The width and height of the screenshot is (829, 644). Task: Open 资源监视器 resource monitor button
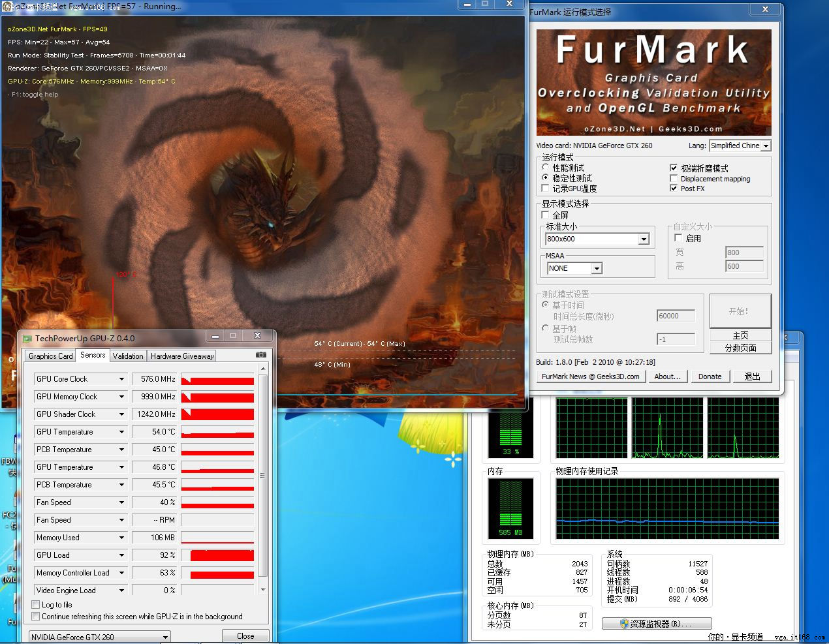pyautogui.click(x=657, y=624)
